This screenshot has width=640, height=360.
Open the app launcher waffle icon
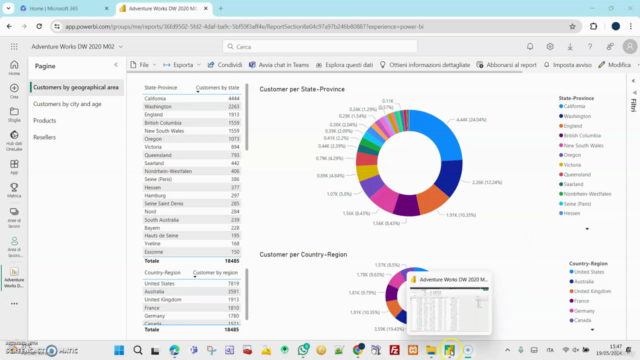[x=14, y=47]
